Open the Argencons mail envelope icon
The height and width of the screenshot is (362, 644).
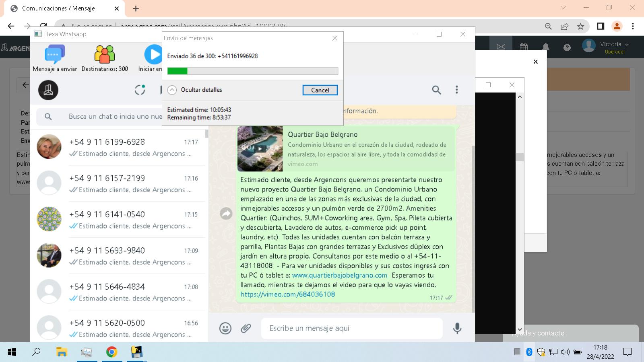pos(501,47)
